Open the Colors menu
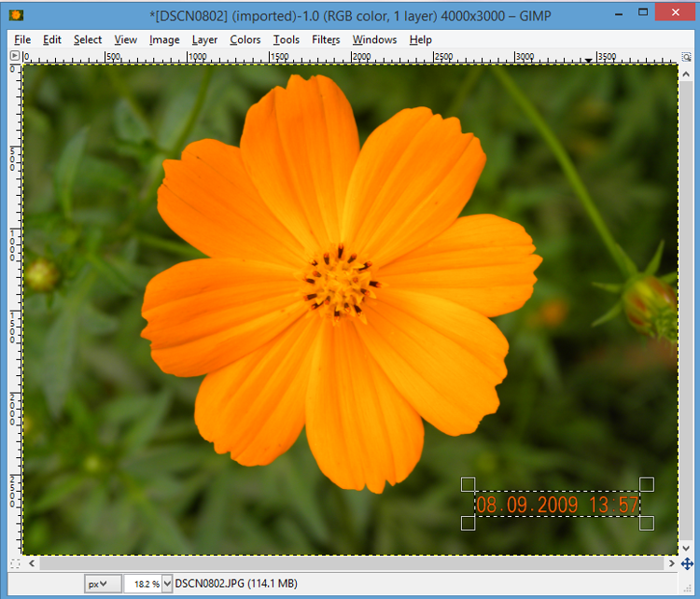Viewport: 700px width, 599px height. (245, 40)
